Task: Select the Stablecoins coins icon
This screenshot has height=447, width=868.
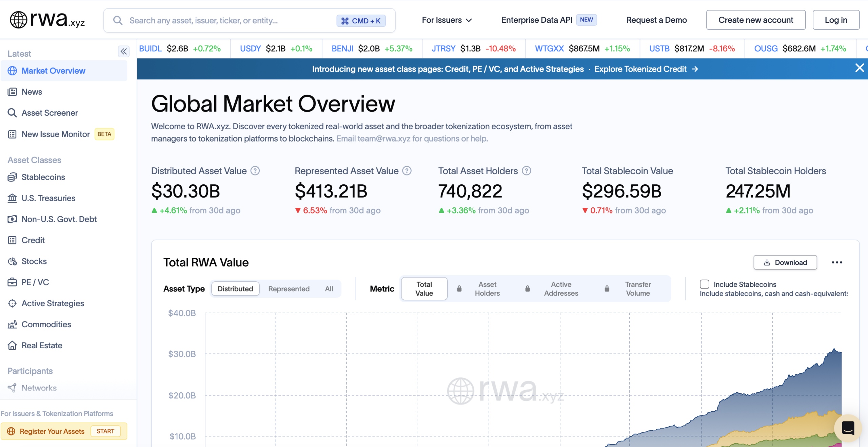Action: tap(12, 177)
